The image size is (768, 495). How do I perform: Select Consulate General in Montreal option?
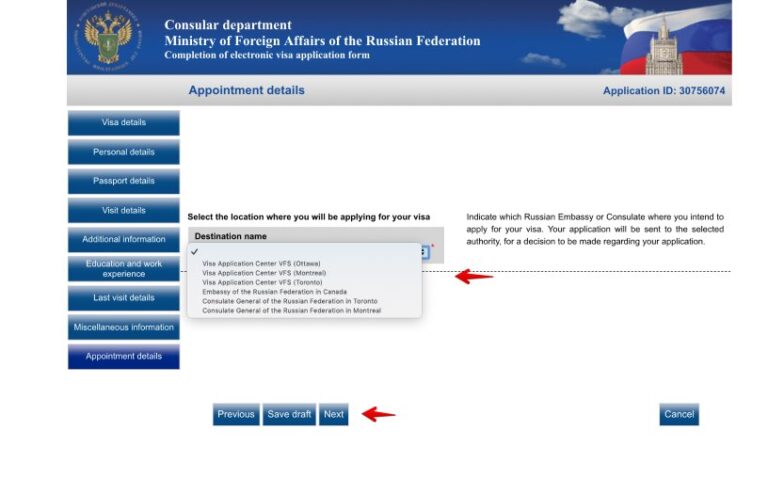click(291, 310)
